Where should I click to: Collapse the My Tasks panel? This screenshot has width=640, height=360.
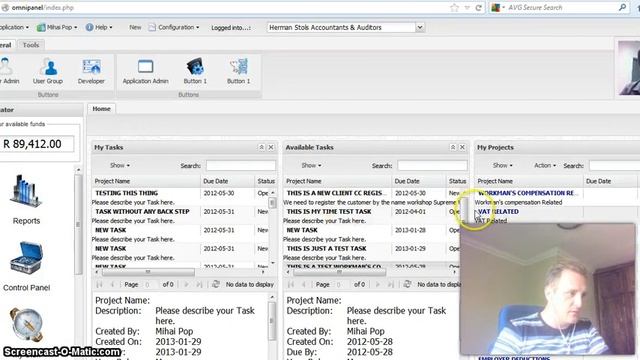[x=261, y=147]
